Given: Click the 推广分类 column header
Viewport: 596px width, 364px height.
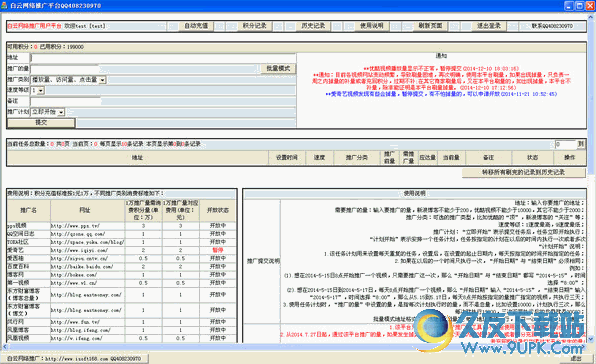Looking at the screenshot, I should (357, 157).
